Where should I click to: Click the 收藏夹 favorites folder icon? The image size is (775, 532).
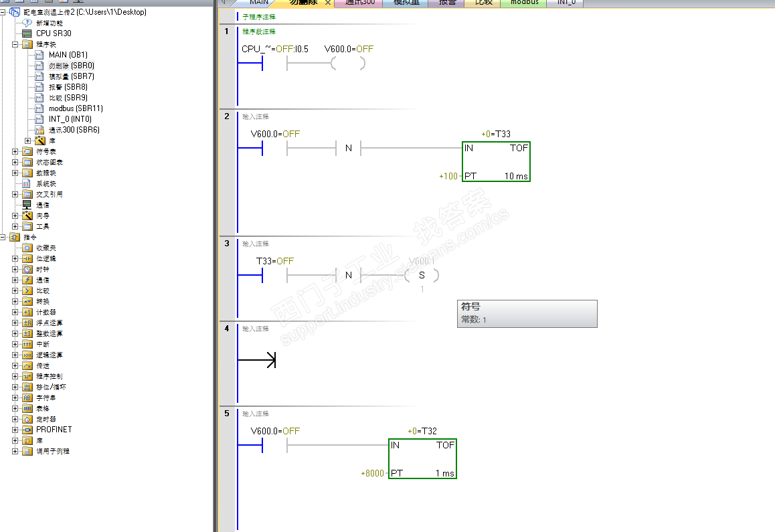click(x=27, y=248)
